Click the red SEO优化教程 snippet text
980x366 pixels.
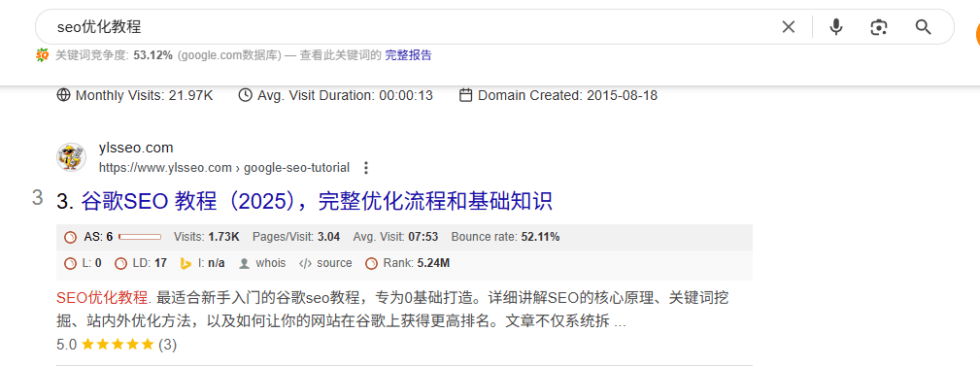(104, 297)
